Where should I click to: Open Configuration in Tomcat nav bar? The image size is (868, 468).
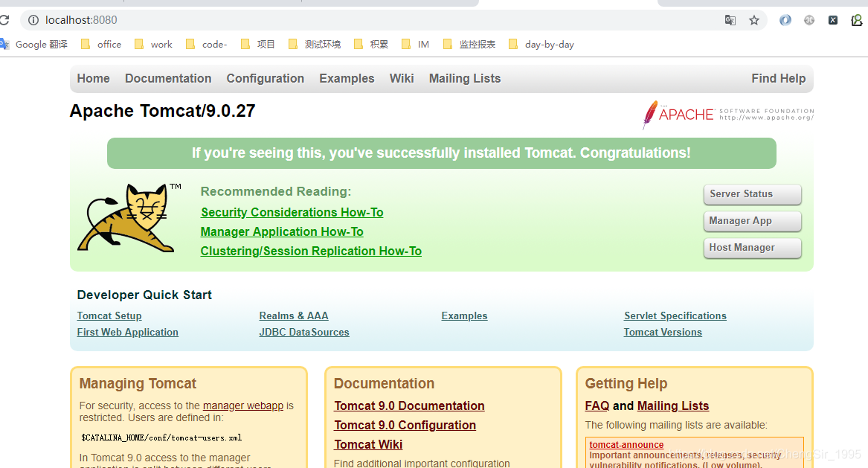tap(266, 79)
